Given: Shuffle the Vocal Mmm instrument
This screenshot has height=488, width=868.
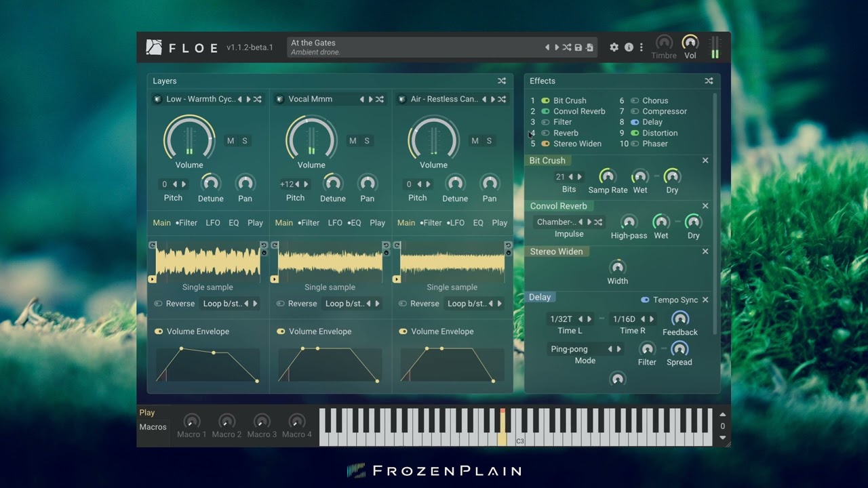Looking at the screenshot, I should tap(380, 99).
